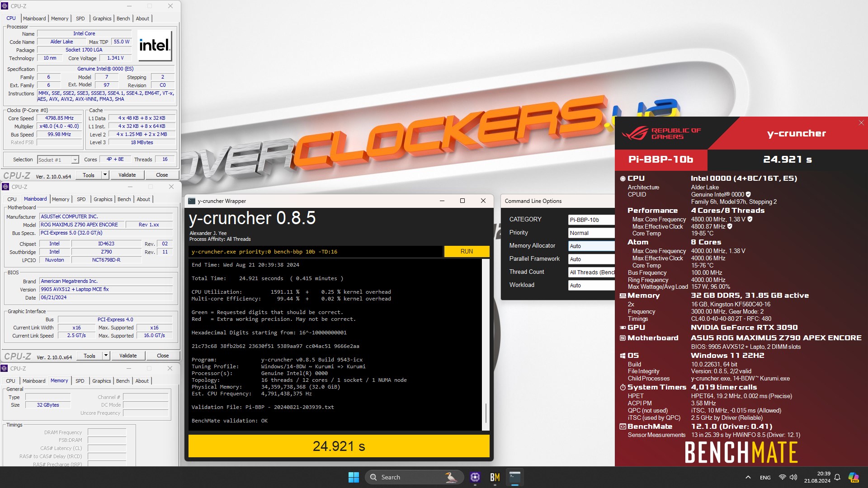The image size is (868, 488).
Task: Click Memory size 32 GBytes field
Action: click(x=48, y=405)
